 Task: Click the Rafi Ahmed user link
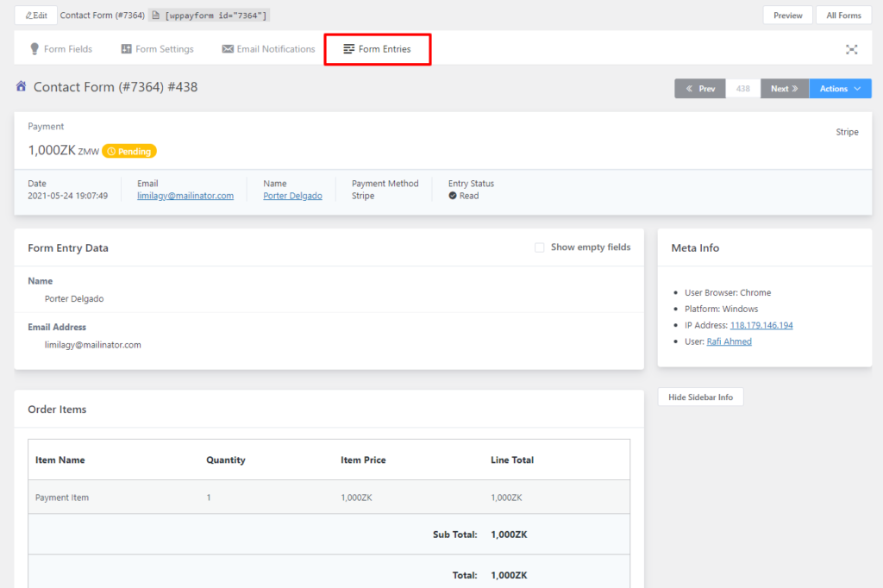click(x=729, y=341)
